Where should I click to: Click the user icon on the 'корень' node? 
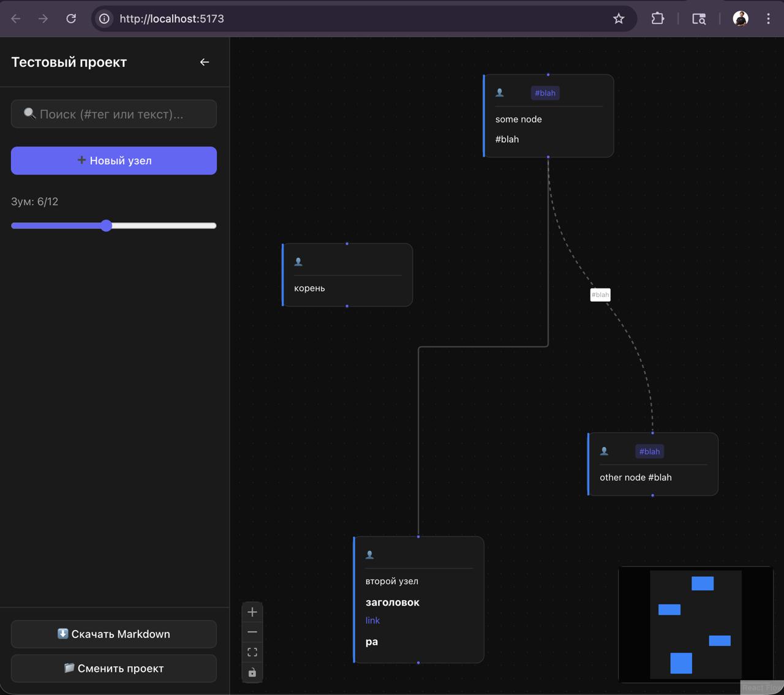(298, 261)
